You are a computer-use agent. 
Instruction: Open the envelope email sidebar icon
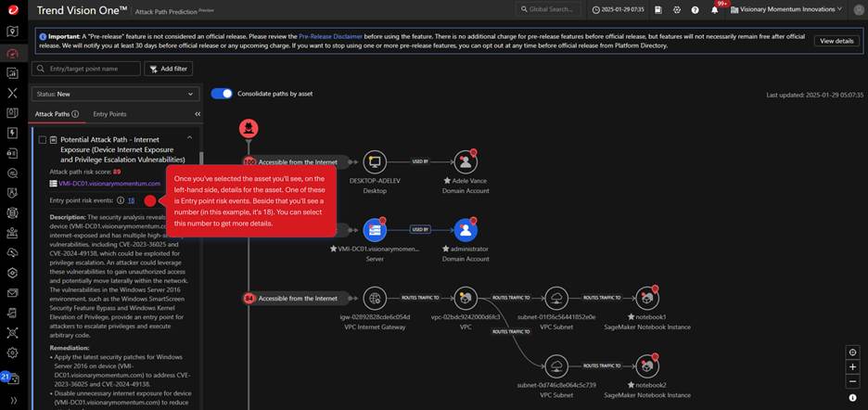pyautogui.click(x=13, y=292)
